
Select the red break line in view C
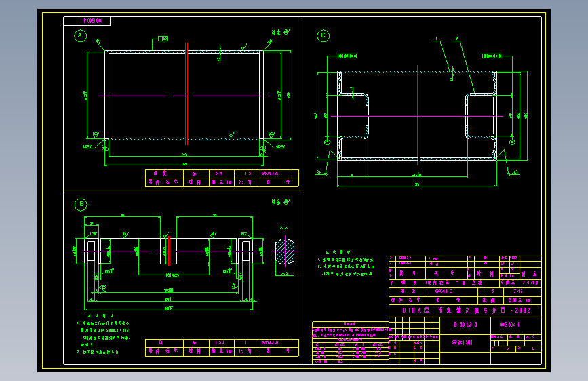coord(419,115)
